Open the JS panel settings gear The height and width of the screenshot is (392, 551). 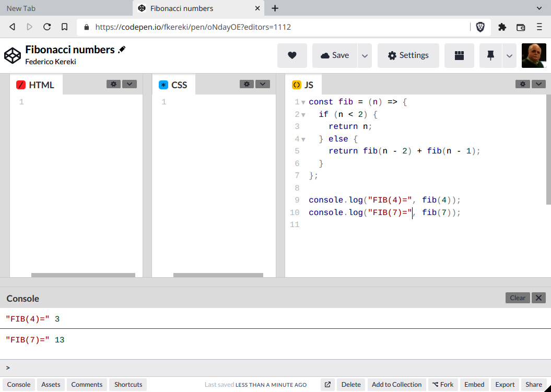coord(522,84)
